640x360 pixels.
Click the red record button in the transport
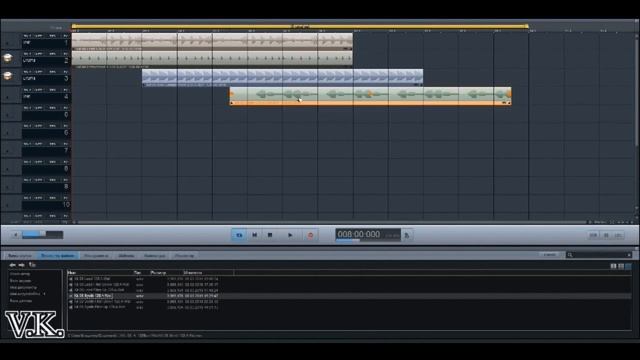(x=310, y=235)
